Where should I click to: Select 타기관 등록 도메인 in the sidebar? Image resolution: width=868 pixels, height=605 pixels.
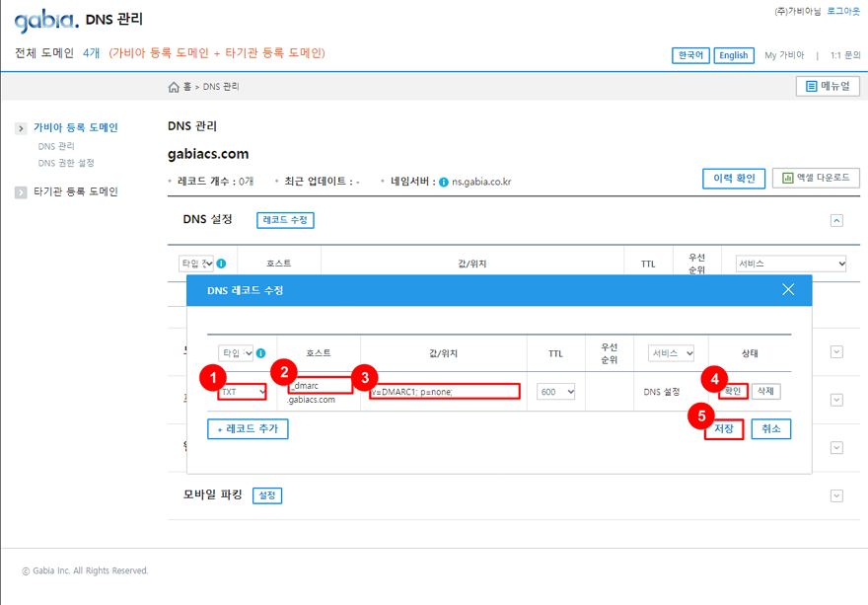(x=76, y=191)
